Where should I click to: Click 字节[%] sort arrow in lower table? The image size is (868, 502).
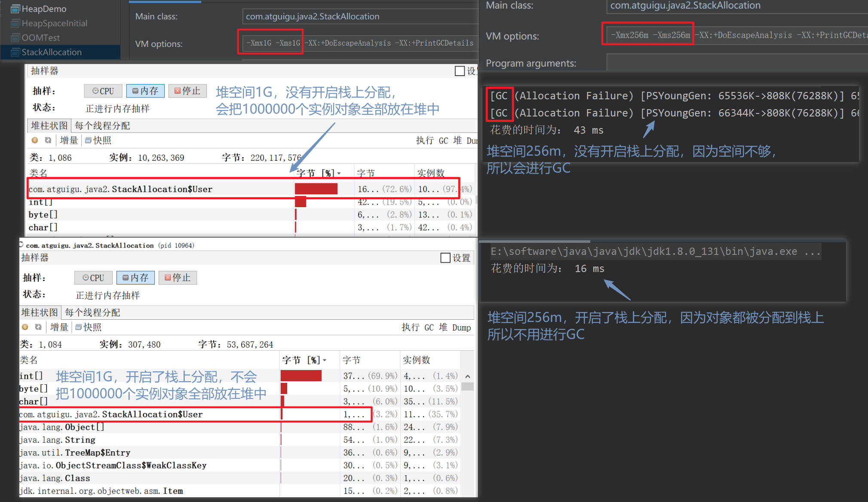click(325, 360)
